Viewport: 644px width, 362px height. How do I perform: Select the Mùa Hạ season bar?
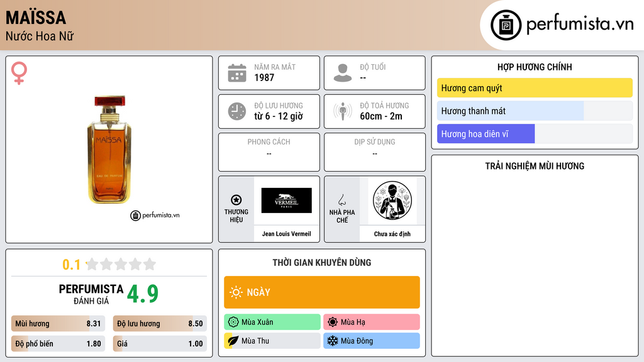pyautogui.click(x=372, y=322)
